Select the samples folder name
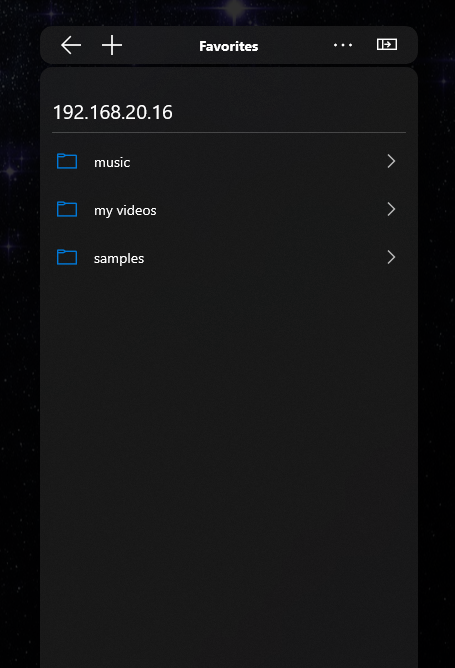This screenshot has height=668, width=455. [119, 259]
